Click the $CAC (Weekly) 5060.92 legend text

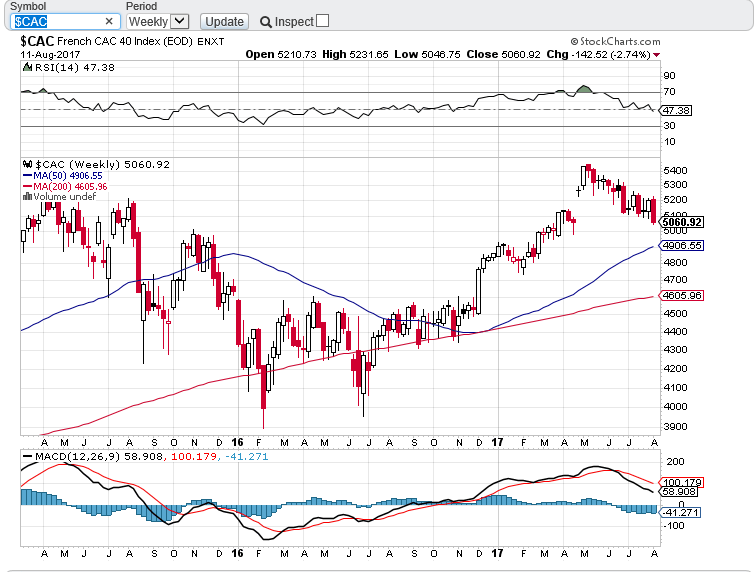pyautogui.click(x=103, y=164)
